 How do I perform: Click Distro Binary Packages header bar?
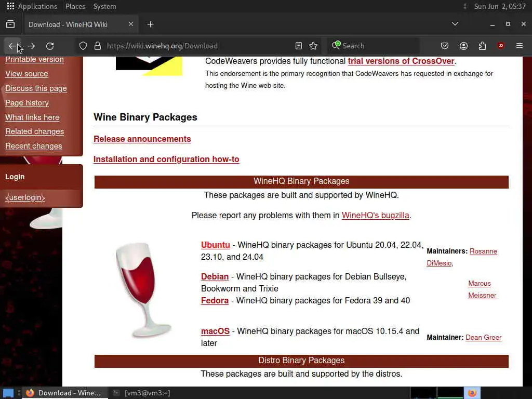pos(301,361)
